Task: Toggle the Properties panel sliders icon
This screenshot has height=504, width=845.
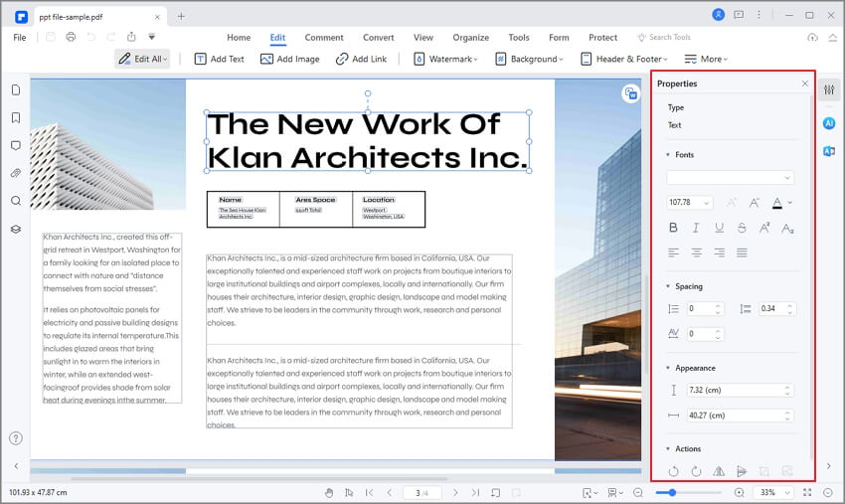Action: [x=829, y=89]
